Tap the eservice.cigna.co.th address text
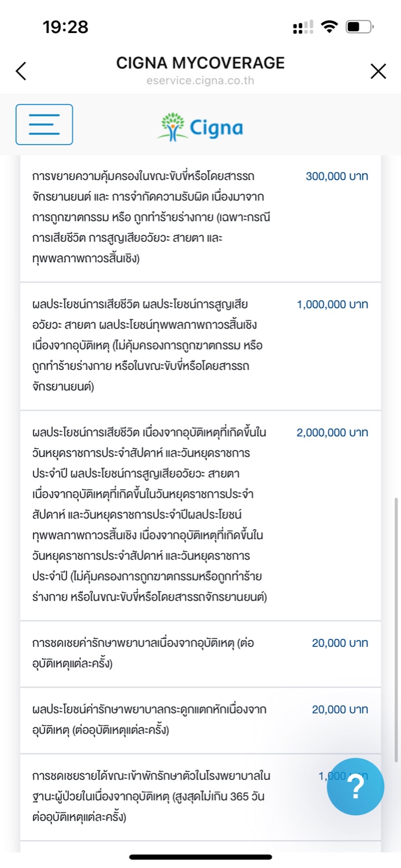Screen dimensions: 401x868 tap(200, 81)
